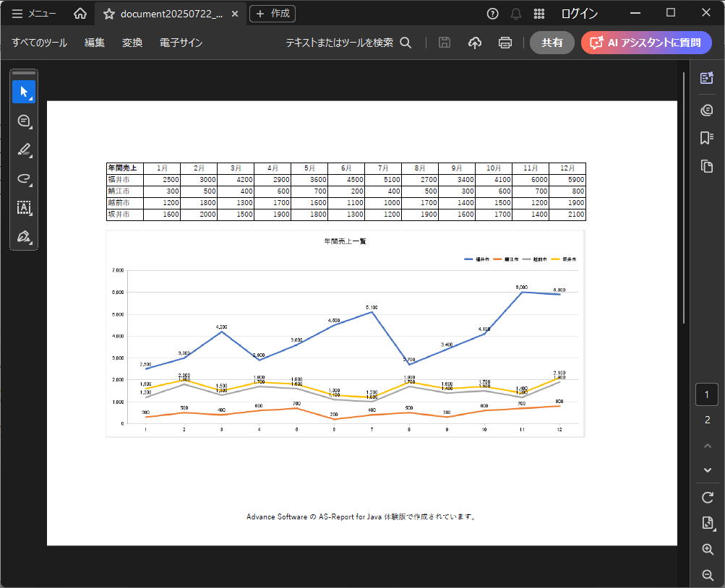The image size is (725, 588).
Task: Click the search magnifier icon
Action: pyautogui.click(x=406, y=43)
